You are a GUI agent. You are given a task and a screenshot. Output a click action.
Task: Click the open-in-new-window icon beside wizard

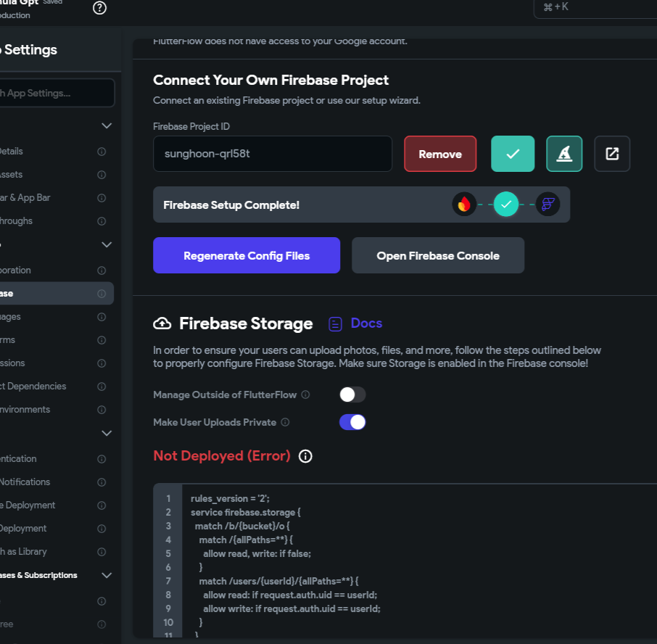pos(612,154)
